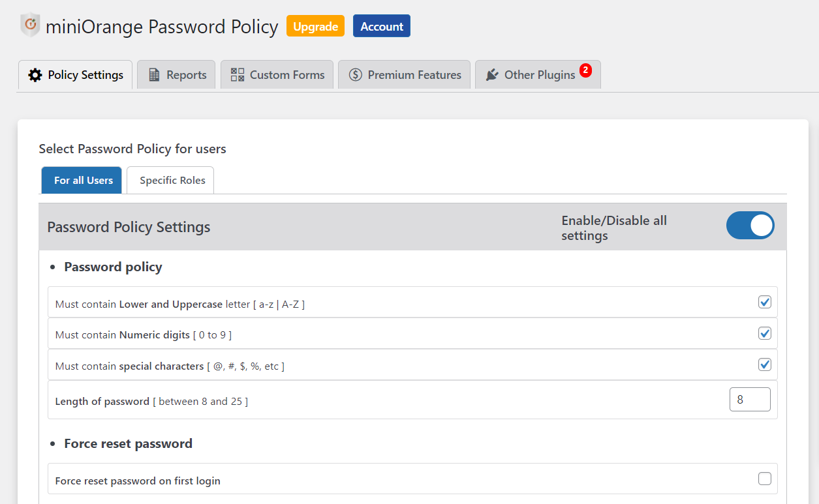Enable Force reset password on first login
This screenshot has width=819, height=504.
coord(765,479)
